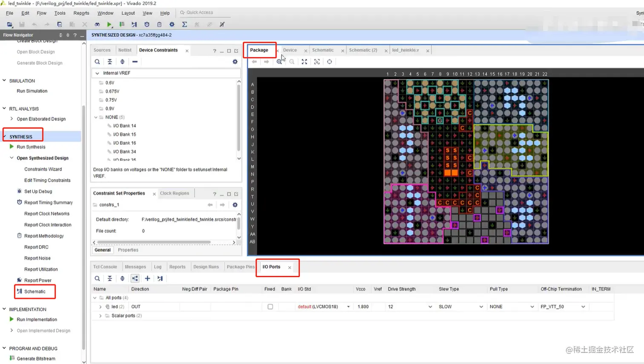644x364 pixels.
Task: Select I/O Bank 14 in tree
Action: [x=124, y=126]
